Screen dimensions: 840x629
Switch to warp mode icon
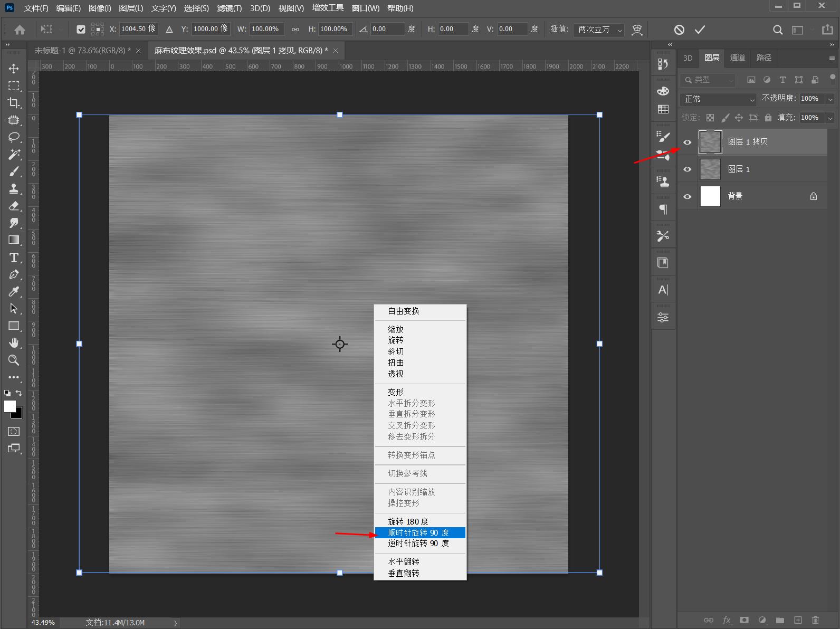637,30
